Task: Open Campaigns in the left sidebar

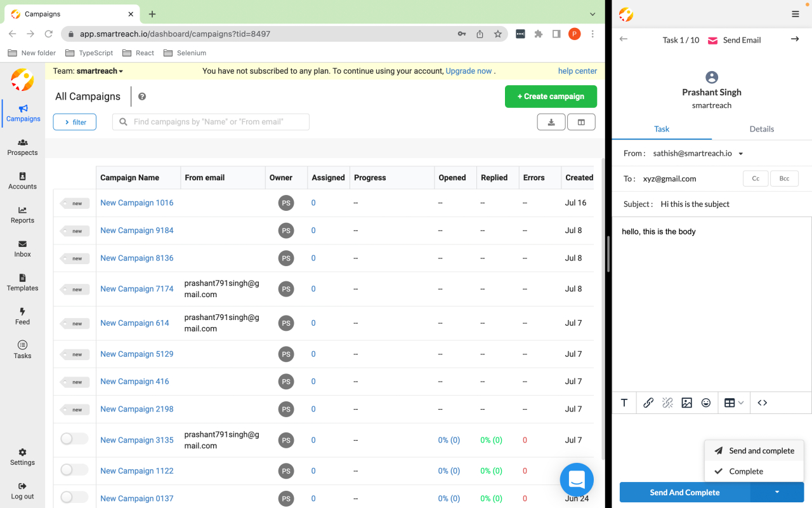Action: tap(23, 113)
